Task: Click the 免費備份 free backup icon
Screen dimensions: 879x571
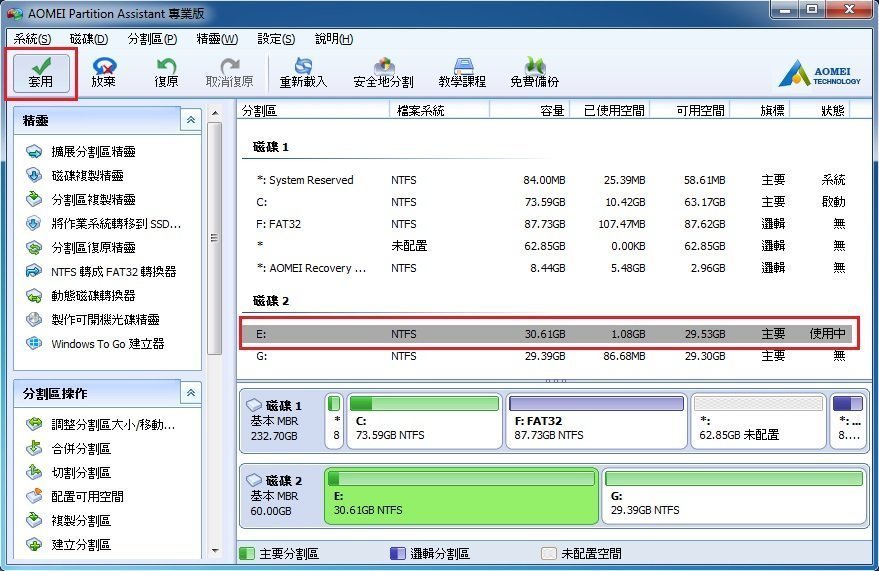Action: pyautogui.click(x=534, y=73)
